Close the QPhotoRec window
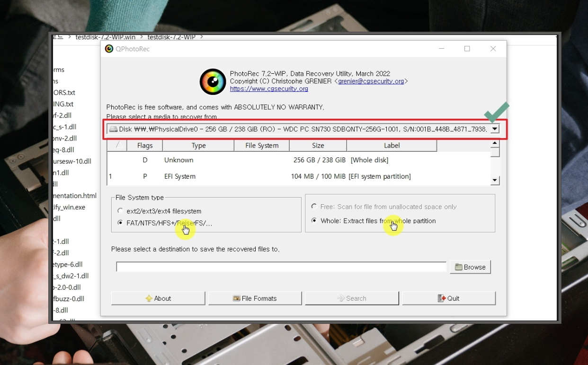The height and width of the screenshot is (365, 588). click(493, 49)
